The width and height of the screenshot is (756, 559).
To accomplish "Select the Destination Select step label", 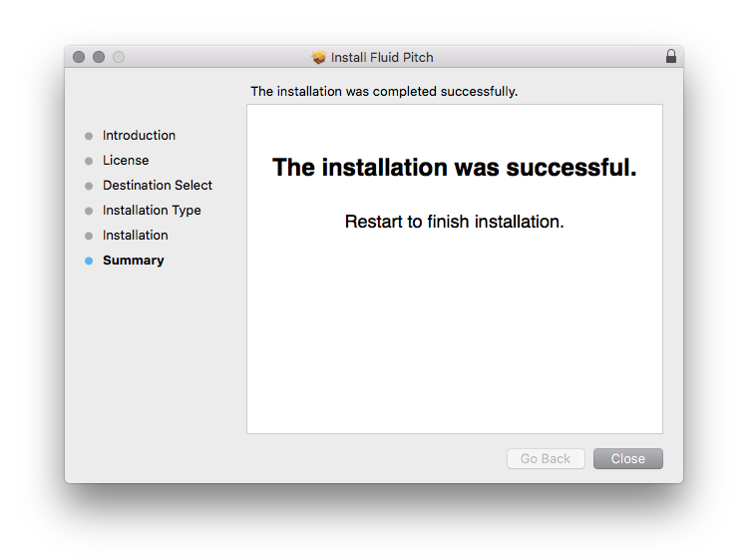I will pyautogui.click(x=158, y=186).
